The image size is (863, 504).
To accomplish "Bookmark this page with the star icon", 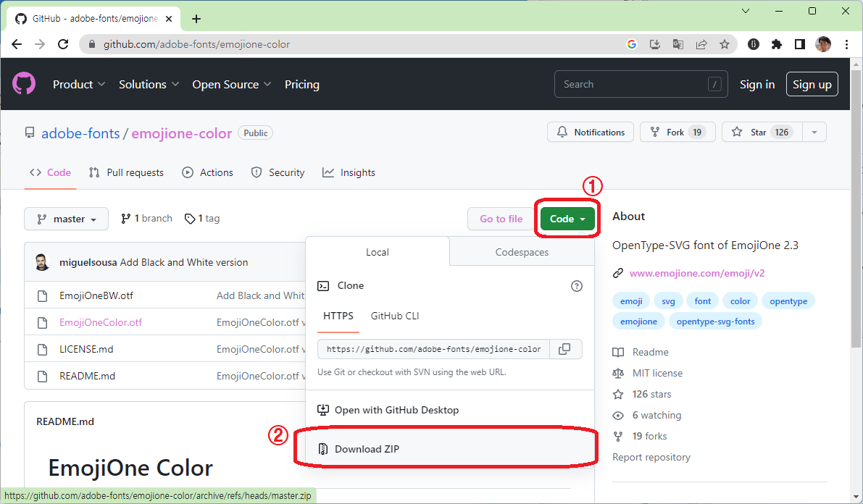I will pyautogui.click(x=725, y=45).
